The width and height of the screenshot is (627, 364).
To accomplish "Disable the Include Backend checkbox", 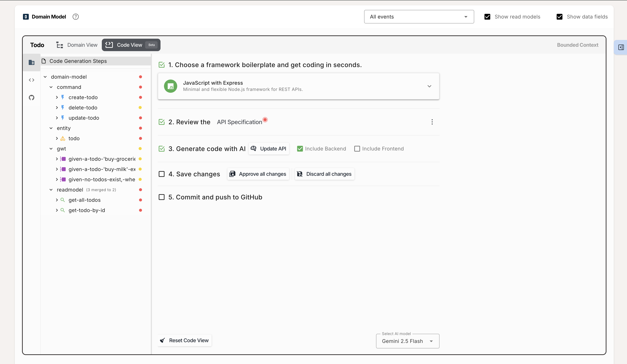I will click(300, 149).
